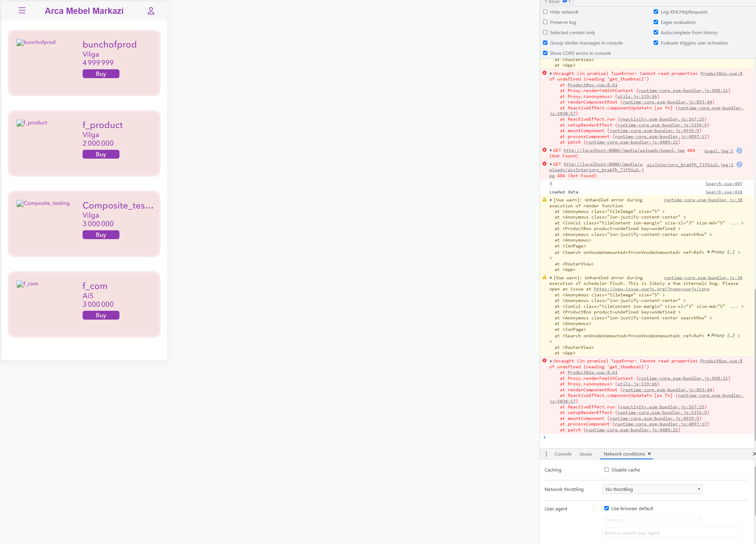The width and height of the screenshot is (756, 544).
Task: Open the hamburger navigation menu
Action: coord(22,10)
